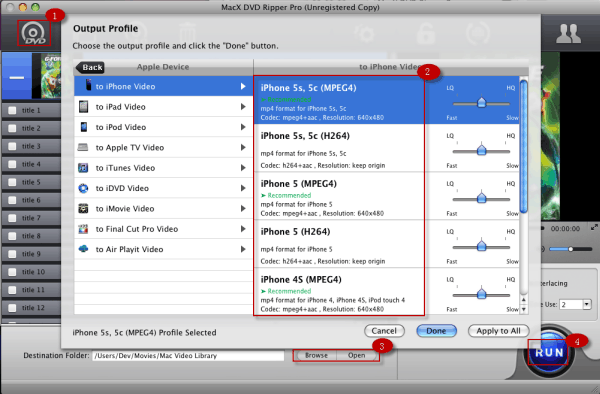600x394 pixels.
Task: Click the DVD cover thumbnail
Action: tap(51, 75)
